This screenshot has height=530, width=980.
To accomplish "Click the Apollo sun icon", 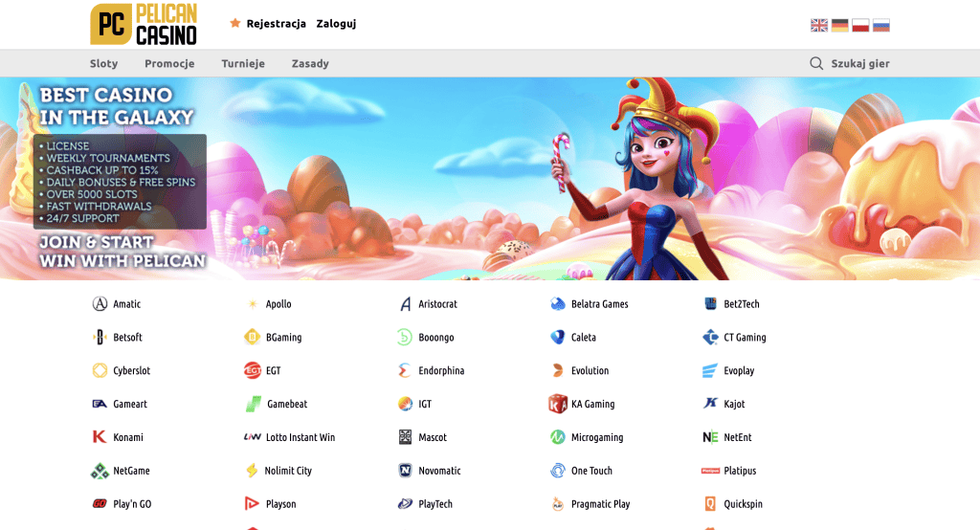I will coord(253,304).
